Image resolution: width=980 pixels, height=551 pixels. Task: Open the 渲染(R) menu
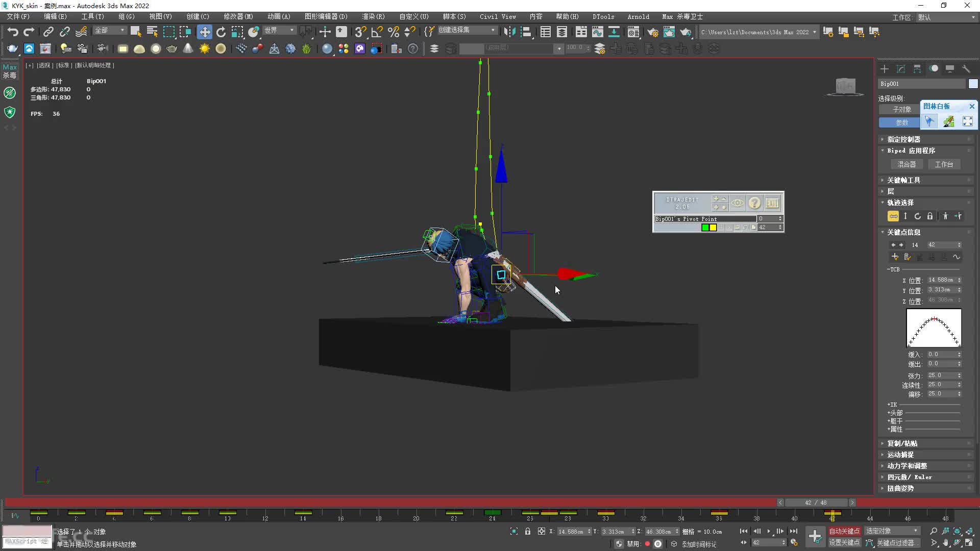(x=373, y=16)
